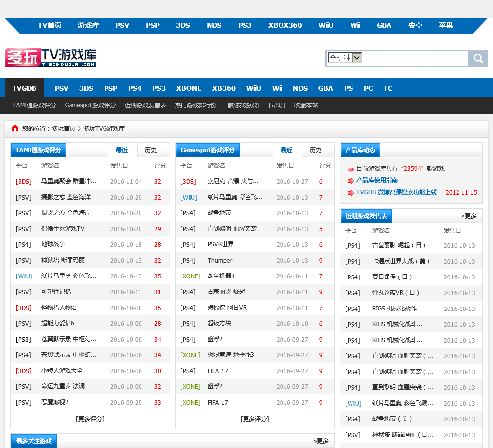The width and height of the screenshot is (493, 448).
Task: Open 摄影之恋 蓝色海洋 game entry
Action: click(x=66, y=197)
